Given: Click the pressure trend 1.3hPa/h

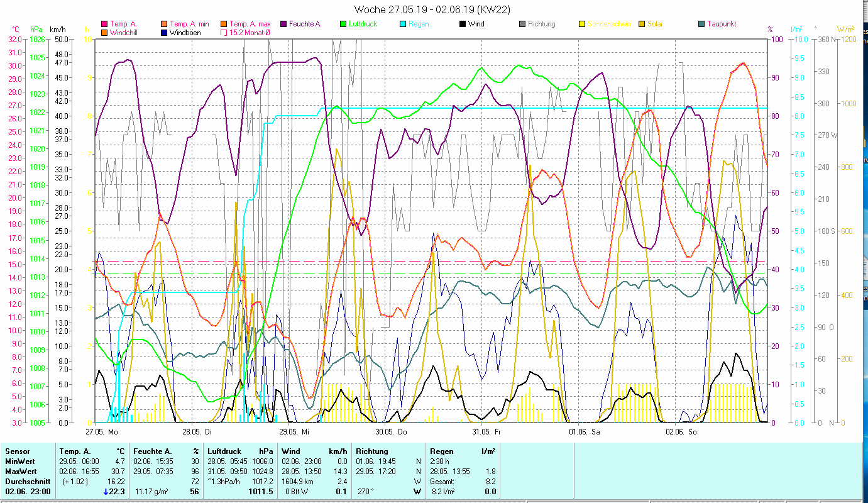Looking at the screenshot, I should (x=225, y=482).
